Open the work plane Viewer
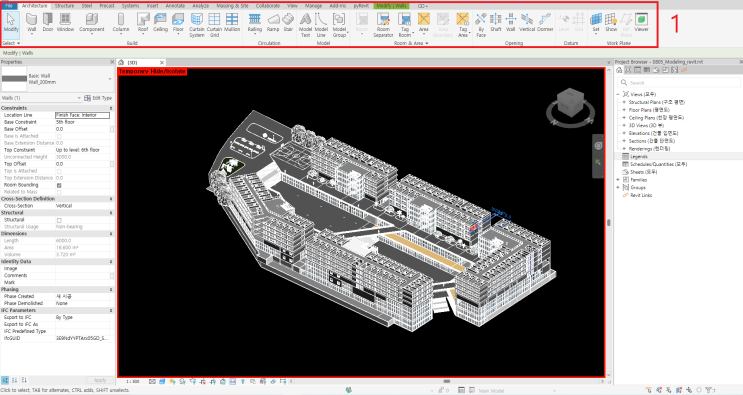Screen dimensions: 743x395 click(x=641, y=22)
